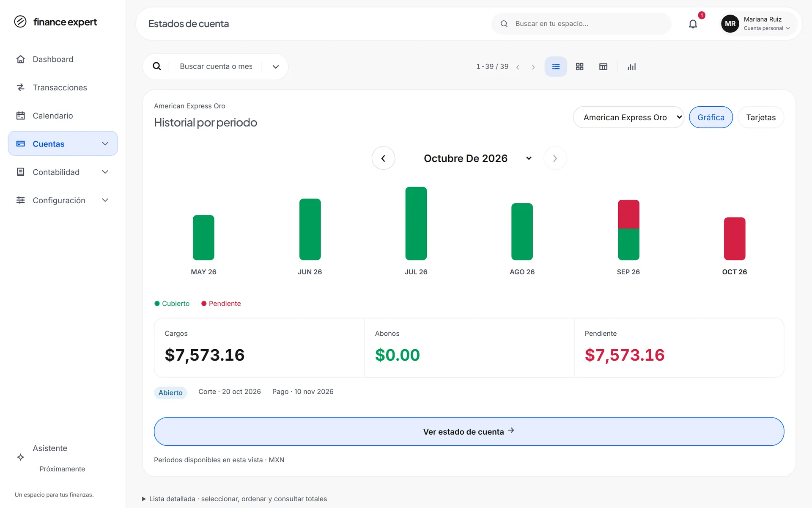The width and height of the screenshot is (812, 508).
Task: Open Transacciones arrows icon
Action: point(20,87)
